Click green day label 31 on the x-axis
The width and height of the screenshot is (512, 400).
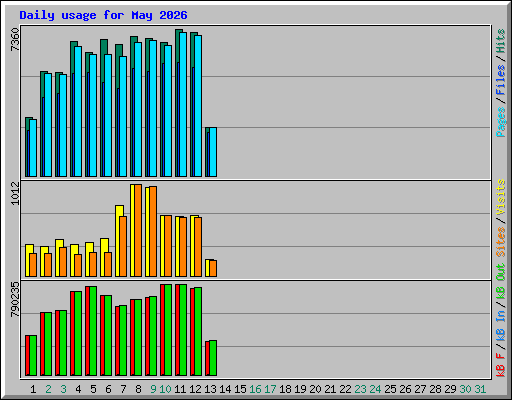point(480,389)
